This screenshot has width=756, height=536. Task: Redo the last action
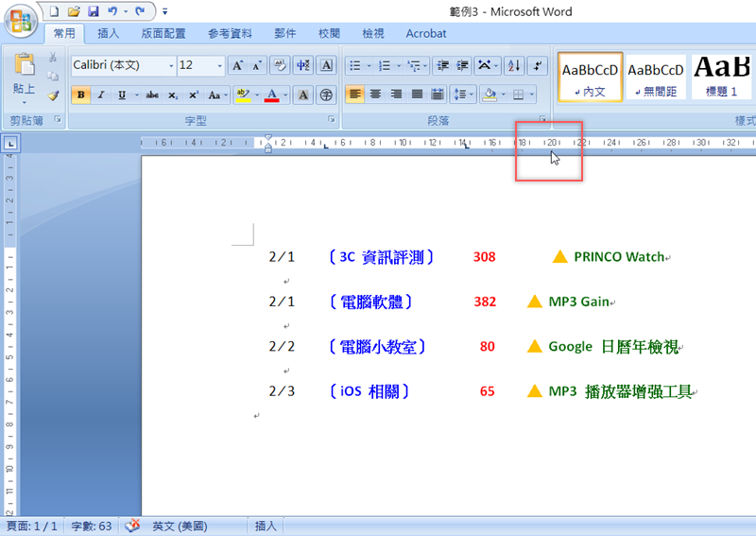click(140, 11)
